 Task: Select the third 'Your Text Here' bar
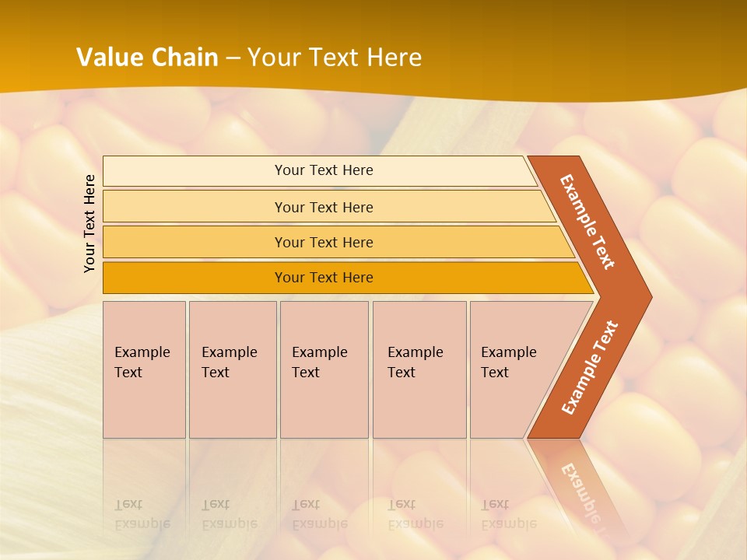click(x=323, y=242)
